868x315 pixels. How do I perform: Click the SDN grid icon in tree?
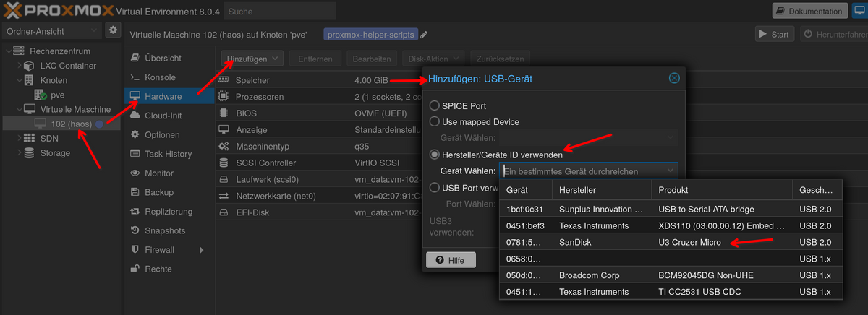coord(29,139)
